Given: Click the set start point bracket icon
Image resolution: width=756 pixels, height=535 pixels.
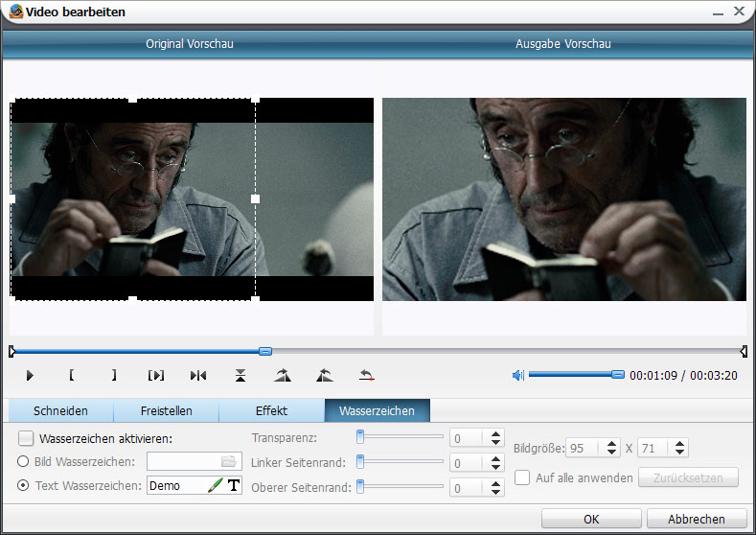Looking at the screenshot, I should pos(72,376).
